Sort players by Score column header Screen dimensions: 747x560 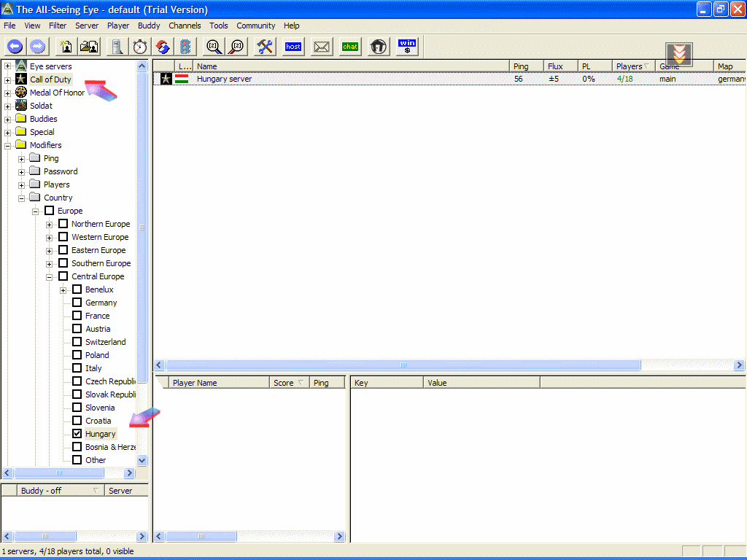pyautogui.click(x=290, y=382)
